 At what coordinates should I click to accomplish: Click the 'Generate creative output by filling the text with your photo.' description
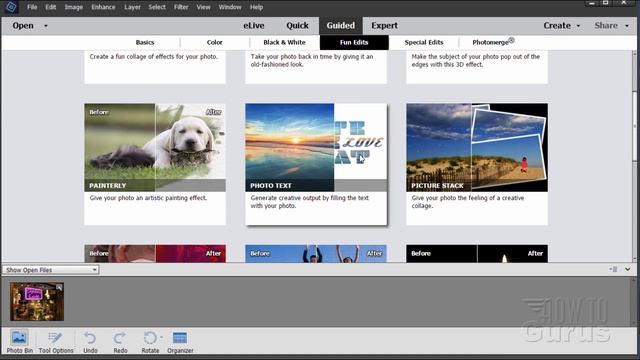[x=309, y=202]
